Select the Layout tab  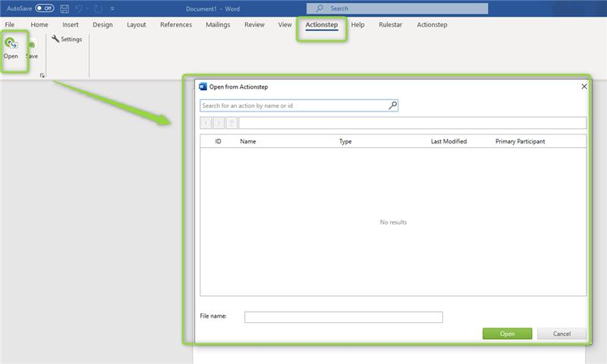tap(137, 25)
